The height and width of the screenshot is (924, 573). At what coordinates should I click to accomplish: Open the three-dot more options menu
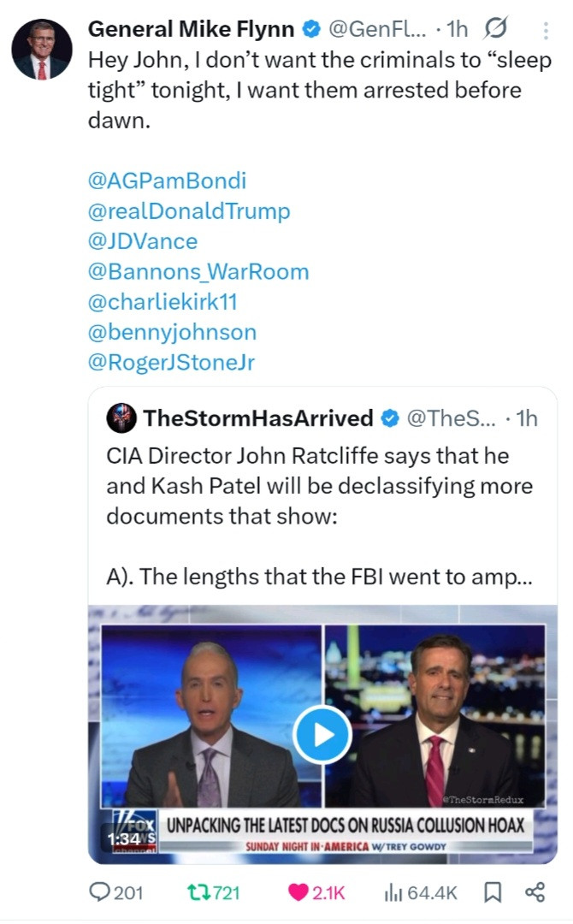click(546, 31)
